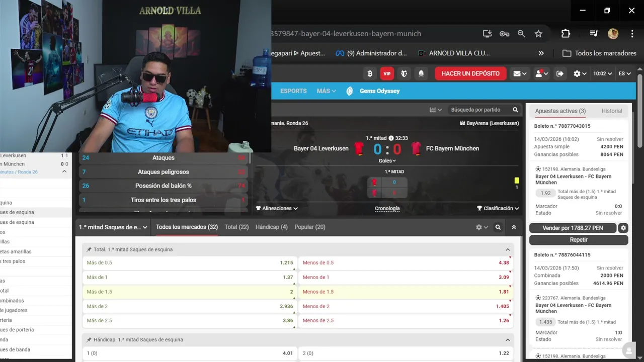Pin the Total 1.ª mitad Saques de esquina market
This screenshot has width=644, height=362.
[89, 249]
